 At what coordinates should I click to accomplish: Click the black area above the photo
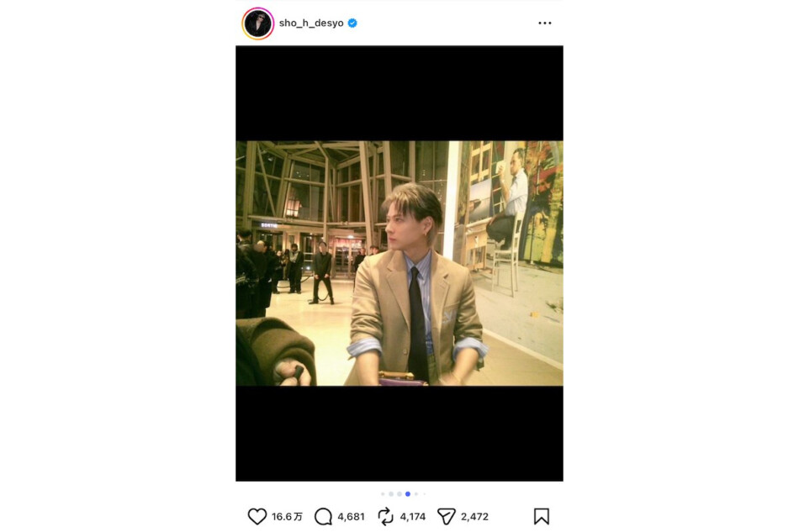(399, 92)
